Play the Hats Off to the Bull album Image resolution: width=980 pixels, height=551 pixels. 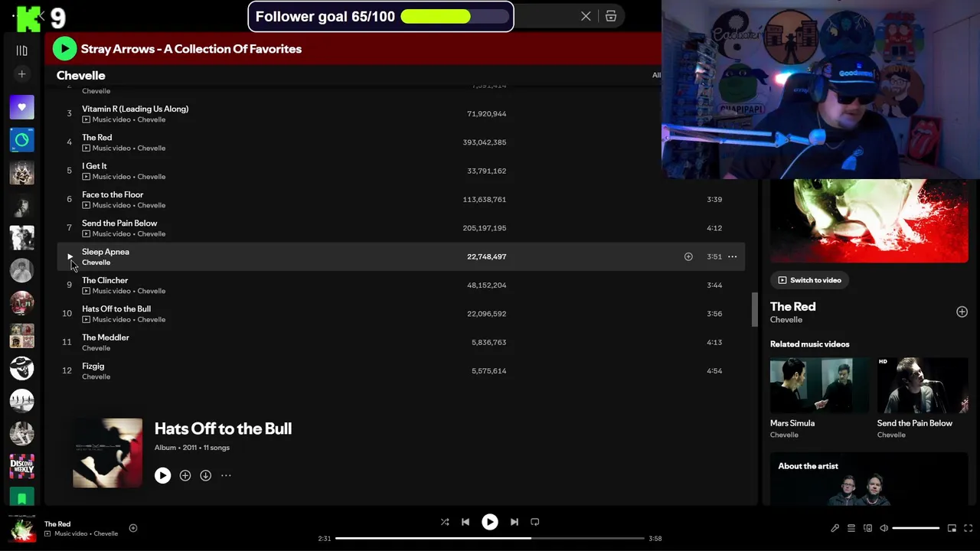click(x=162, y=476)
